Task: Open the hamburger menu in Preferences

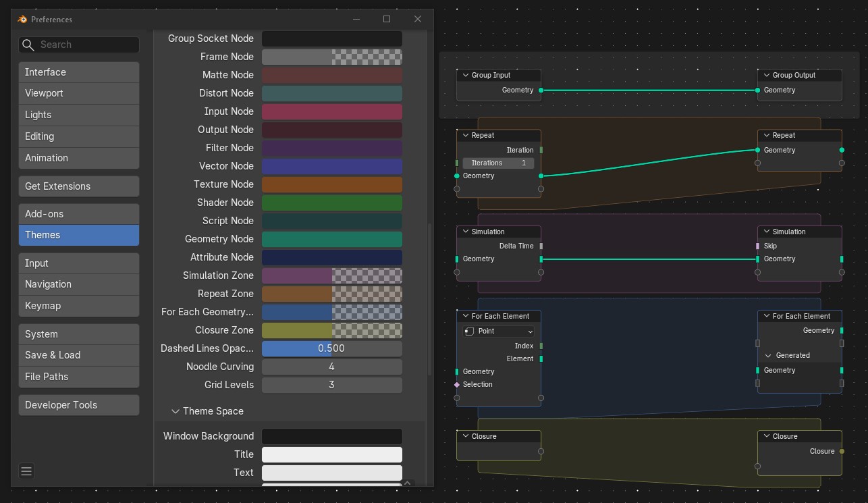Action: click(x=26, y=471)
